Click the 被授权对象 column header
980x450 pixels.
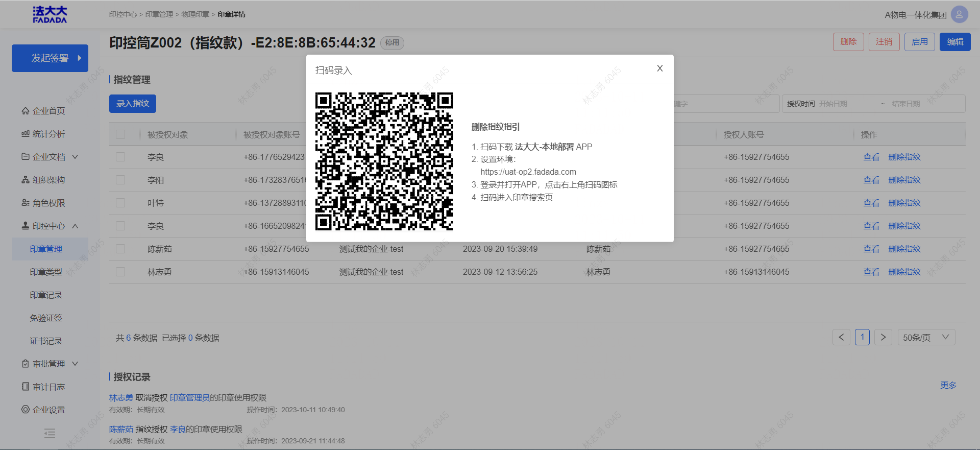point(168,134)
